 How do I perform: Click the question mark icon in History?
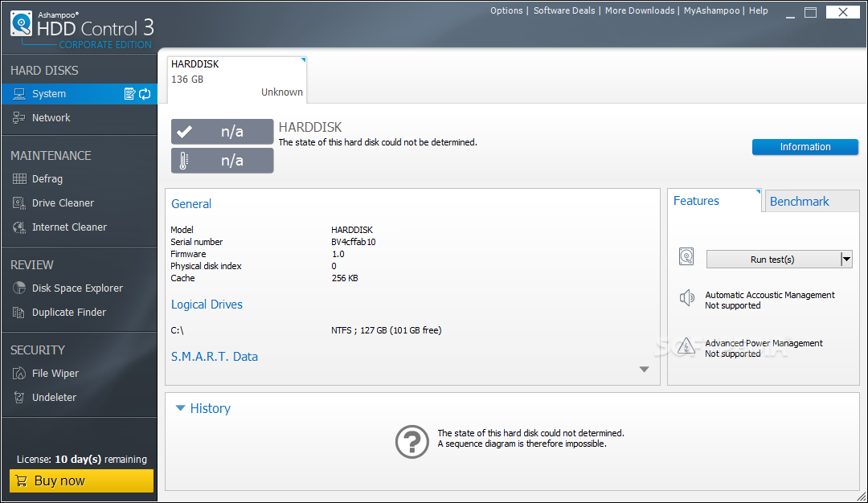click(411, 441)
